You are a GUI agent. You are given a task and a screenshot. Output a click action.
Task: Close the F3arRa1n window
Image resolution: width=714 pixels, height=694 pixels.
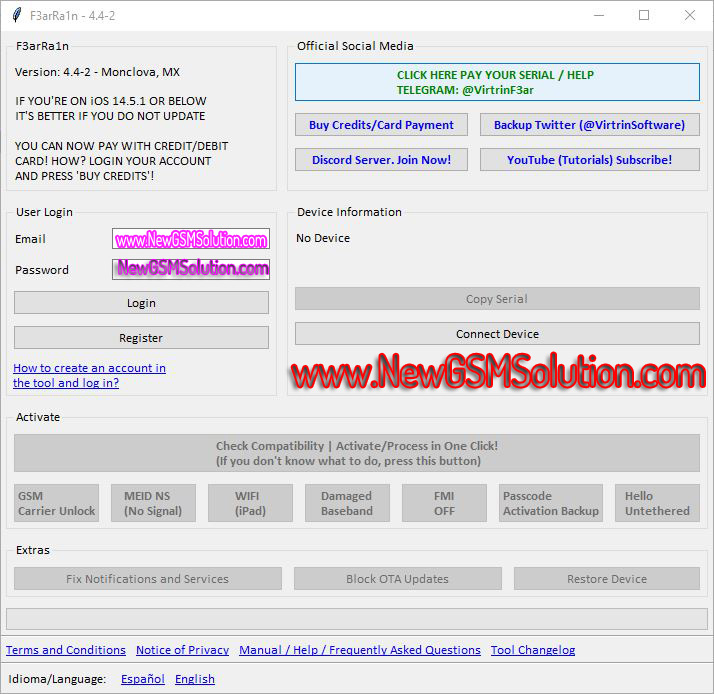coord(690,15)
